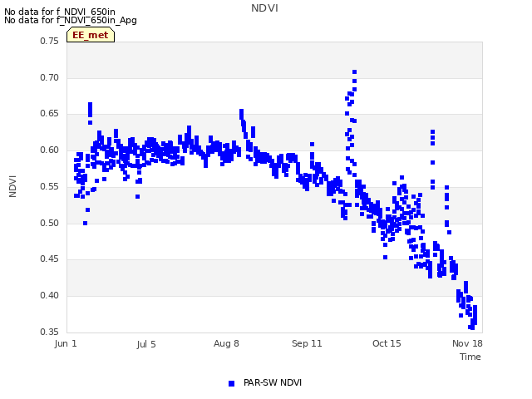This screenshot has width=532, height=399.
Task: Click the vertical NDVI axis label
Action: [x=12, y=186]
